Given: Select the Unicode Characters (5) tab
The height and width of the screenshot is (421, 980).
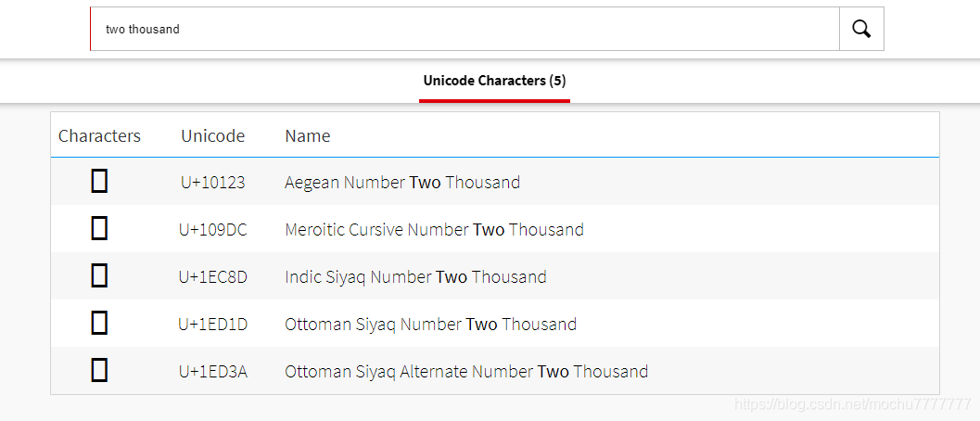Looking at the screenshot, I should tap(494, 81).
